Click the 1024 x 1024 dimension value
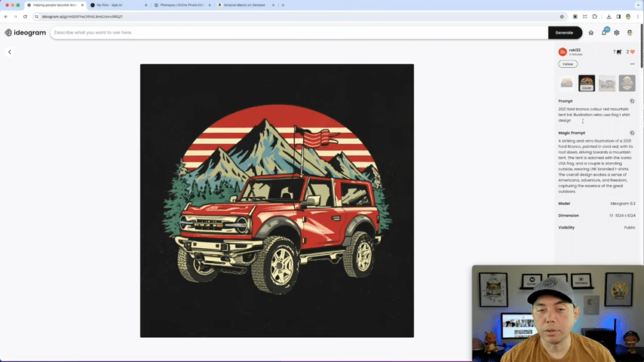The height and width of the screenshot is (362, 644). 622,215
